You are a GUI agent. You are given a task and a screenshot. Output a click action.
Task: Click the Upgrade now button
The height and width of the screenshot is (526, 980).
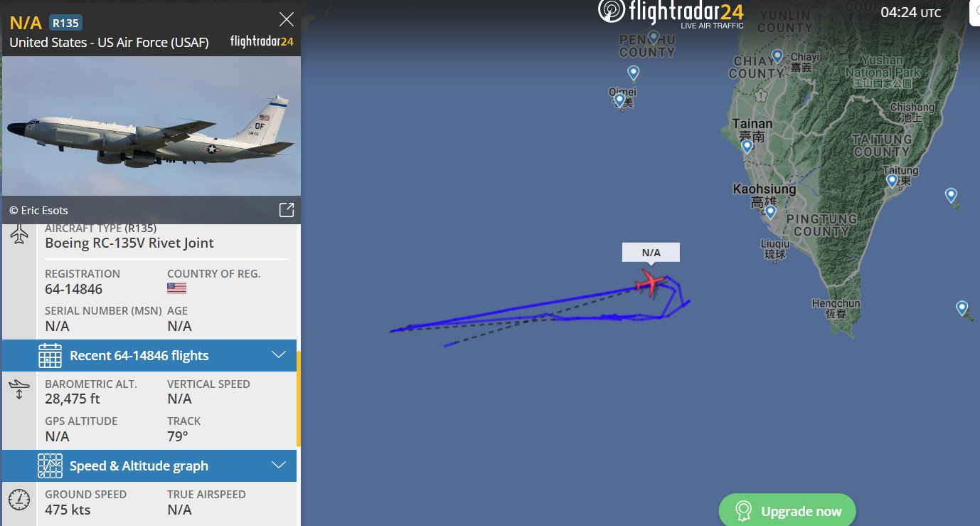[787, 510]
